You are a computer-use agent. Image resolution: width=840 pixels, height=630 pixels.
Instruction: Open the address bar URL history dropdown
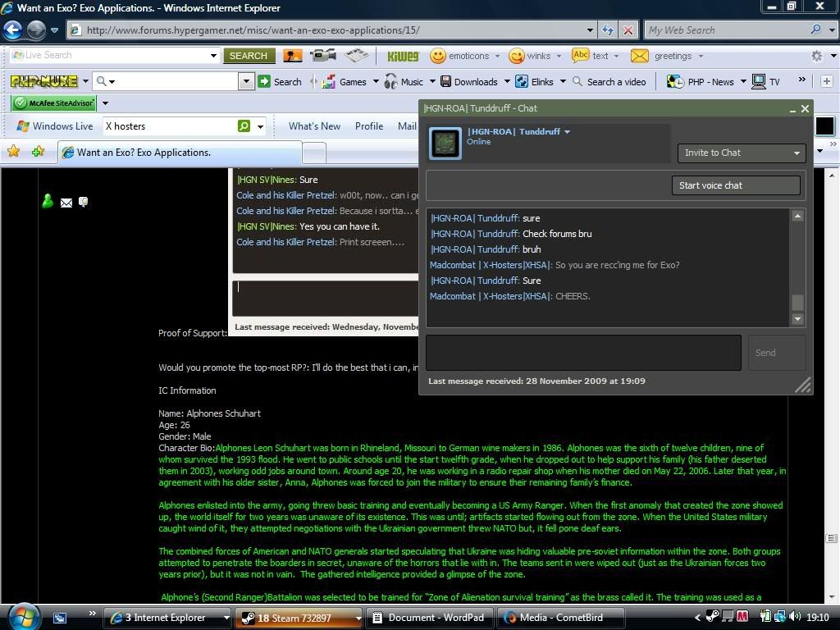click(x=589, y=30)
